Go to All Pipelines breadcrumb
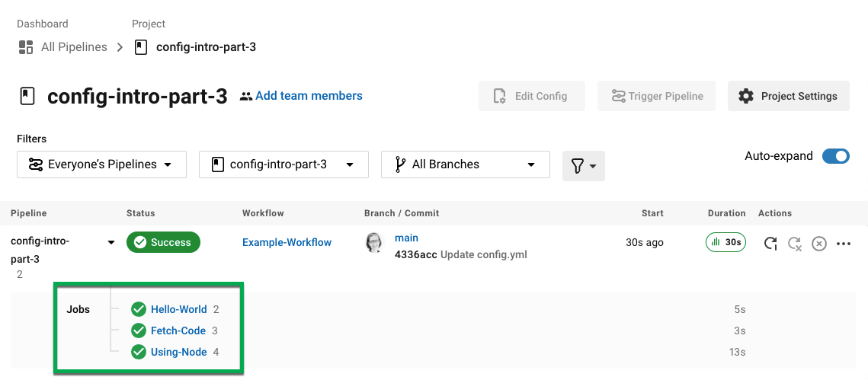868x380 pixels. coord(74,47)
